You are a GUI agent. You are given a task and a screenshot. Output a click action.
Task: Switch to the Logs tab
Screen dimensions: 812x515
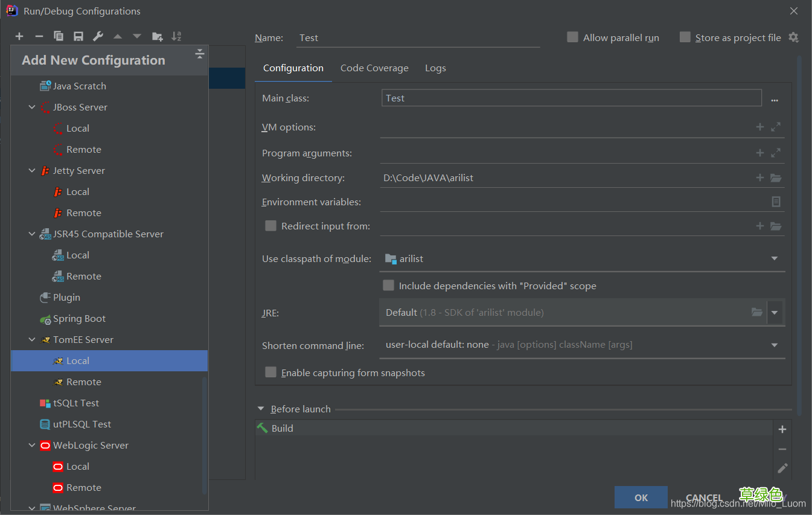(x=435, y=68)
